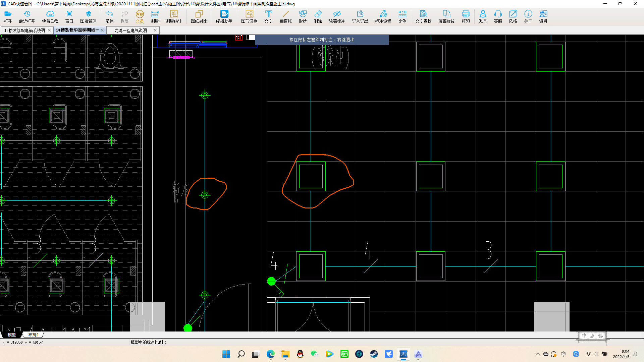This screenshot has height=362, width=644.
Task: Click the CAD app taskbar icon
Action: pyautogui.click(x=403, y=354)
